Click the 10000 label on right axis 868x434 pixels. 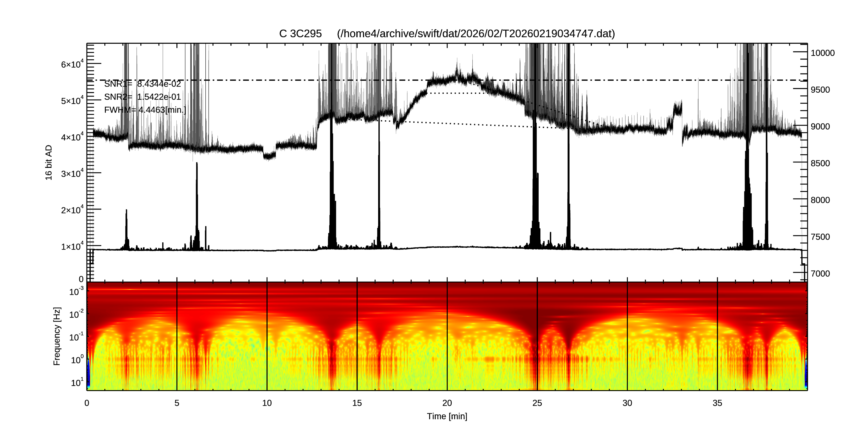pyautogui.click(x=822, y=53)
